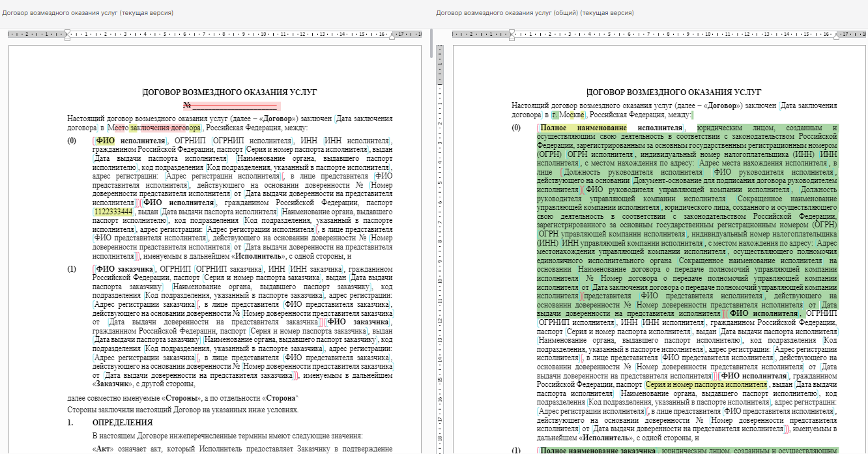Click first-line indent marker on right document ruler

tap(512, 31)
